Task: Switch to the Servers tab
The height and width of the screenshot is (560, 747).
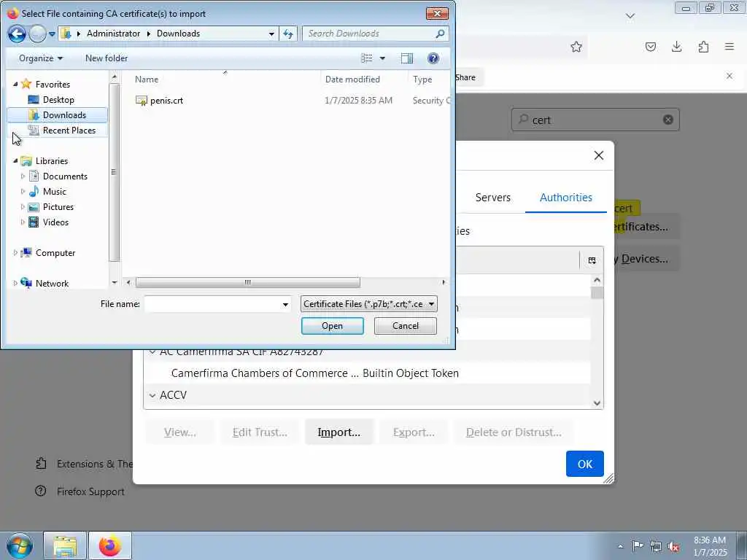Action: point(492,198)
